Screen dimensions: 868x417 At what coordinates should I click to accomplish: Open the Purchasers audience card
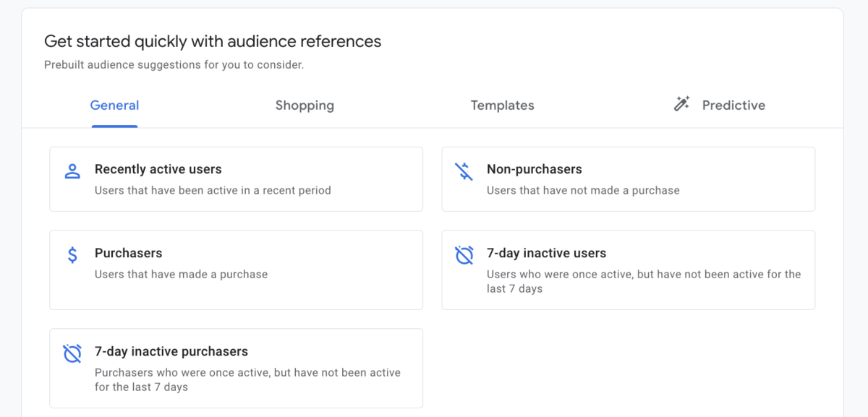click(x=237, y=270)
